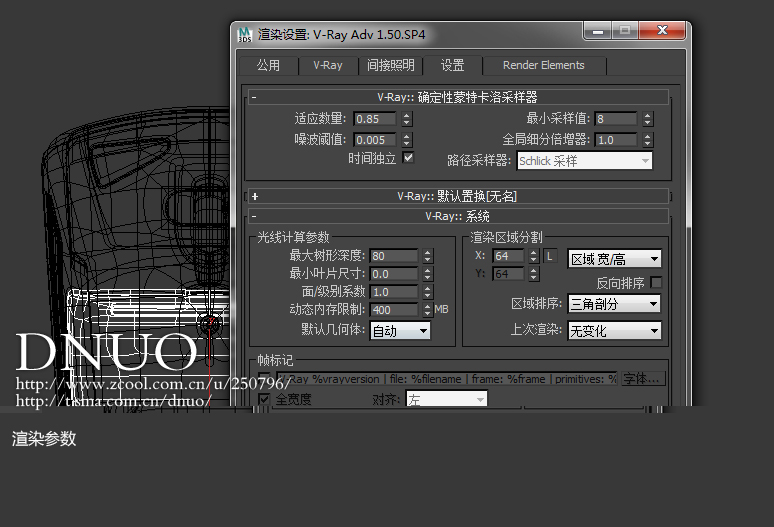Click the 最小叶片尺寸 field
774x527 pixels.
tap(393, 274)
